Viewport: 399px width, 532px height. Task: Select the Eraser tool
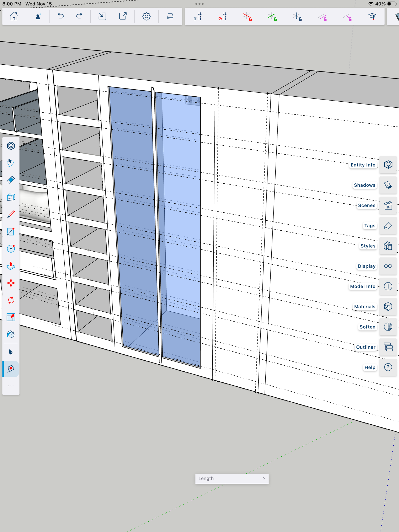click(x=11, y=180)
